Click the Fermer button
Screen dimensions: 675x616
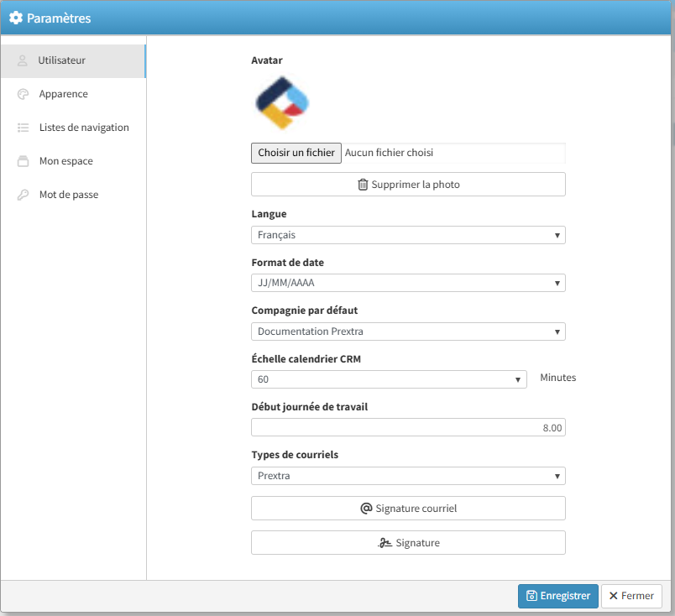(x=631, y=596)
